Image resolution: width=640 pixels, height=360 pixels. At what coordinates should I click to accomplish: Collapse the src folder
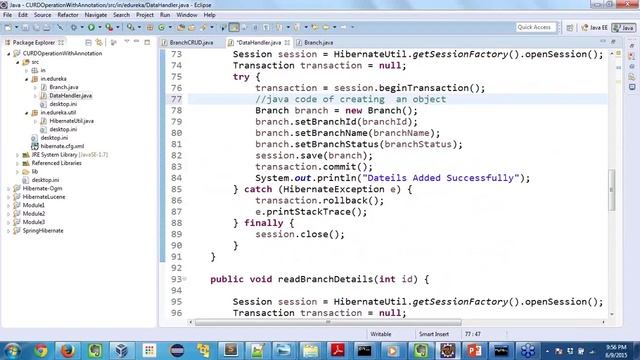(x=18, y=62)
